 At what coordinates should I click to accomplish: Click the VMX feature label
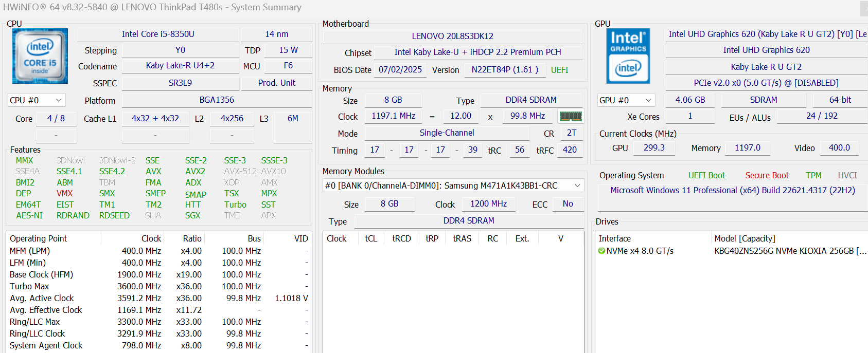click(64, 193)
